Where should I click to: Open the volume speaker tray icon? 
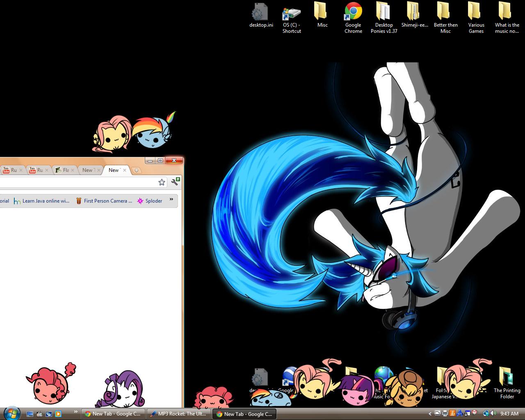pyautogui.click(x=493, y=413)
